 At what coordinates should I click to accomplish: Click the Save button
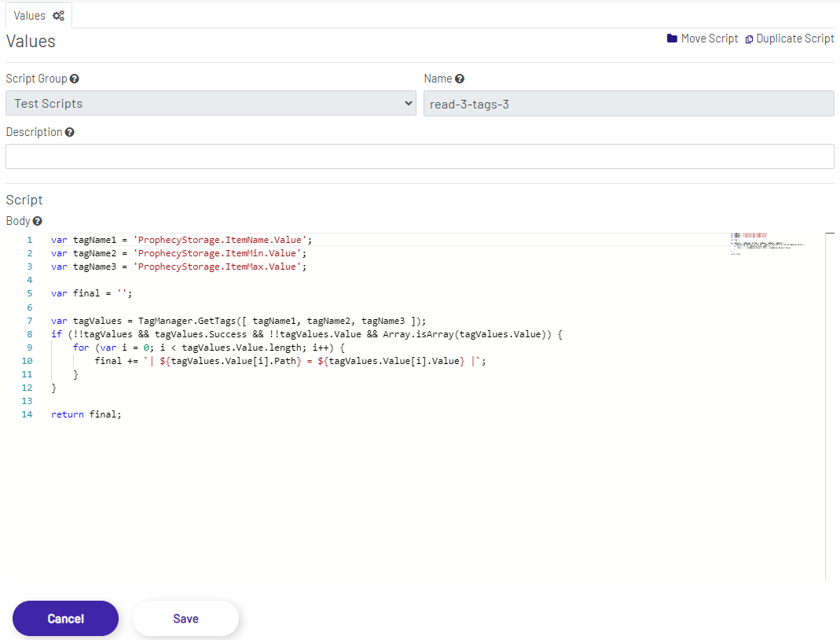tap(185, 618)
